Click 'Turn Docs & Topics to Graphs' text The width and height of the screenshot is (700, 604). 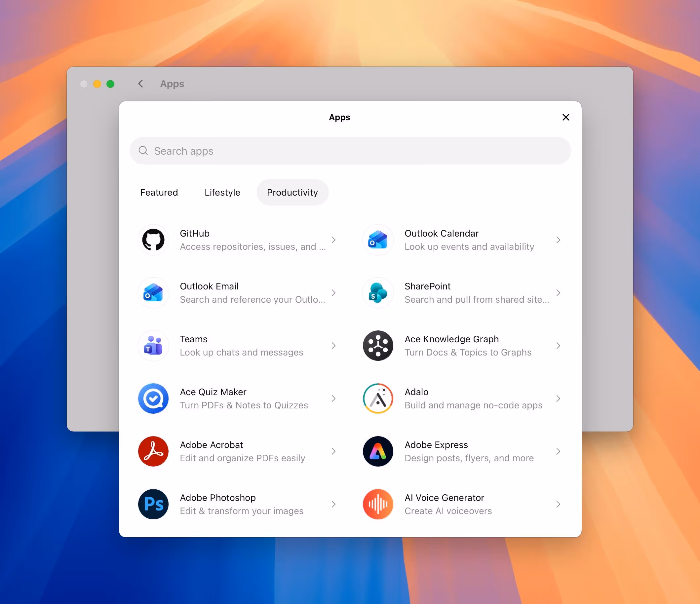(468, 352)
